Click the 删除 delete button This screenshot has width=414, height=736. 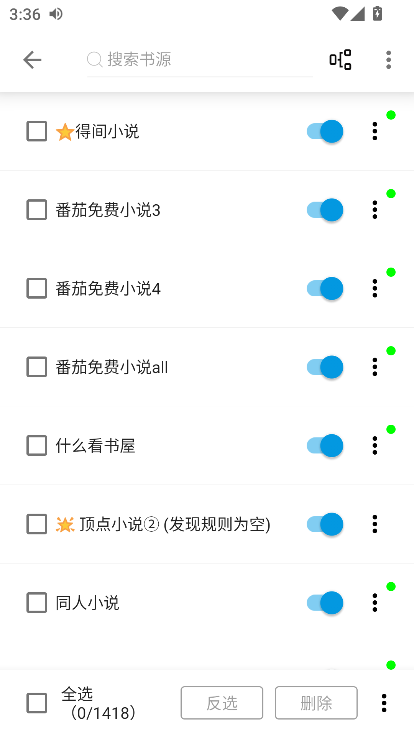(x=316, y=703)
